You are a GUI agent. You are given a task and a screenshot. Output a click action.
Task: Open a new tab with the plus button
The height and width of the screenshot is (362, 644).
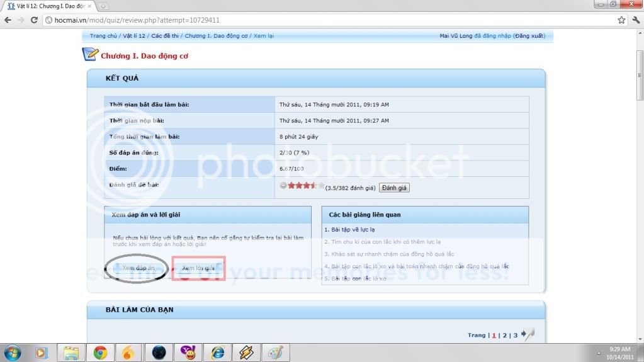tap(103, 6)
